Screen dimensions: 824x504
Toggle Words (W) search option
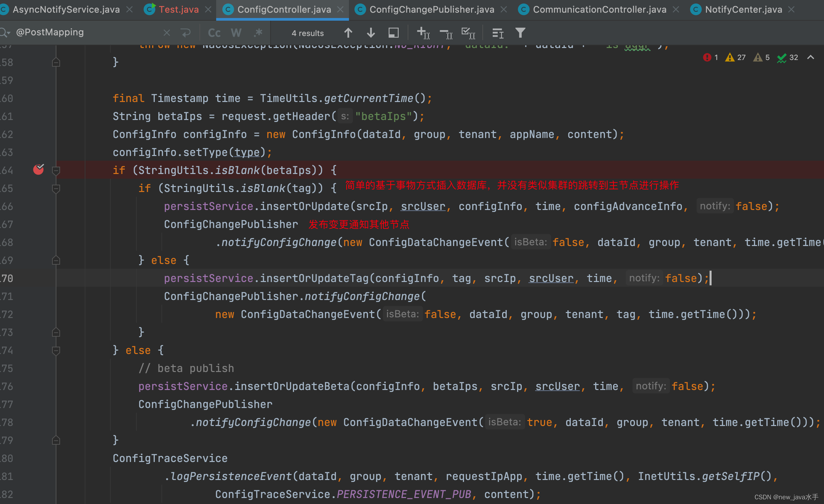(236, 33)
